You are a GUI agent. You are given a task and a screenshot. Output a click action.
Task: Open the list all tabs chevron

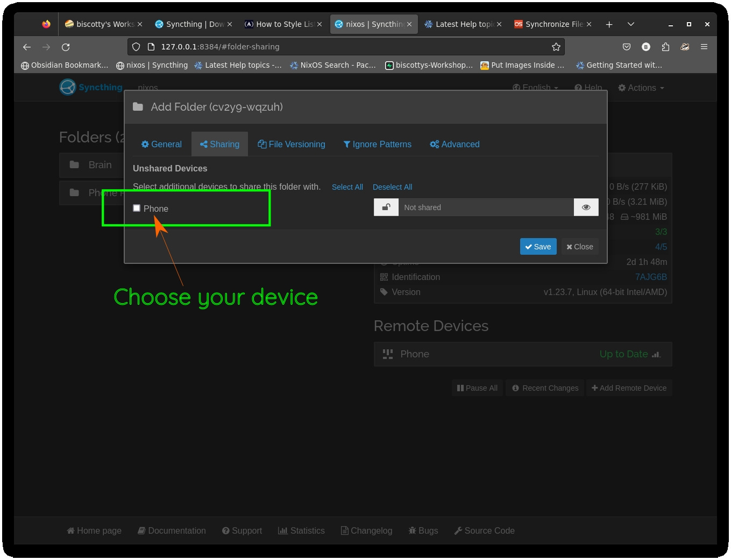point(631,24)
